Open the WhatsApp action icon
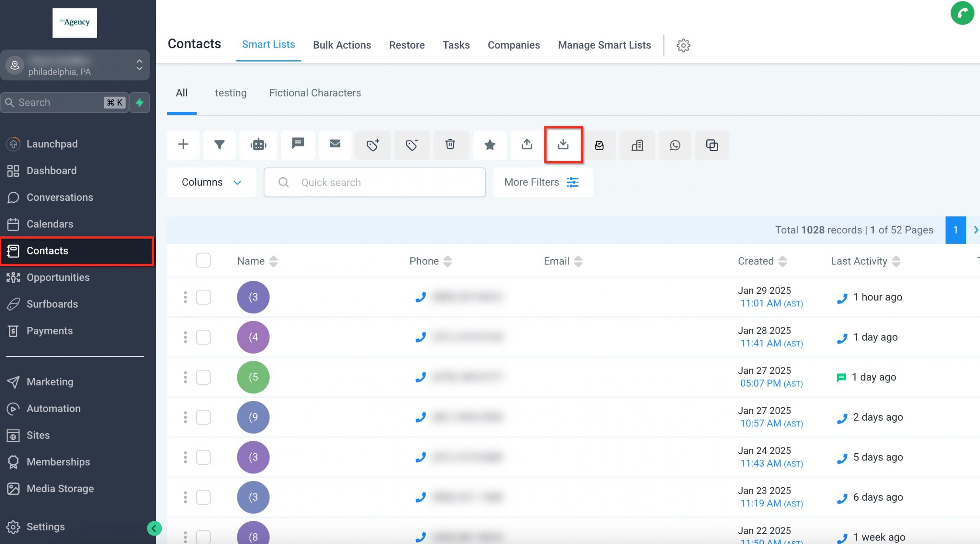 pos(675,145)
